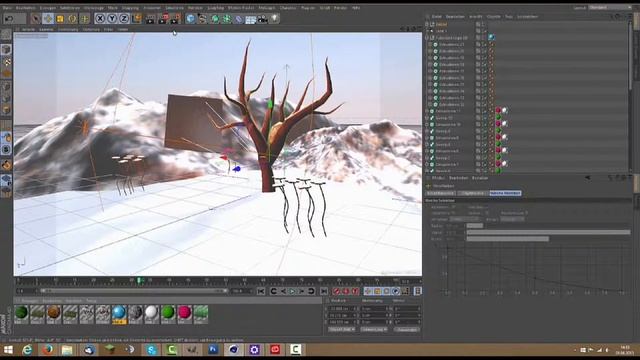This screenshot has width=640, height=360.
Task: Toggle rotation keyframe recording
Action: pyautogui.click(x=387, y=291)
